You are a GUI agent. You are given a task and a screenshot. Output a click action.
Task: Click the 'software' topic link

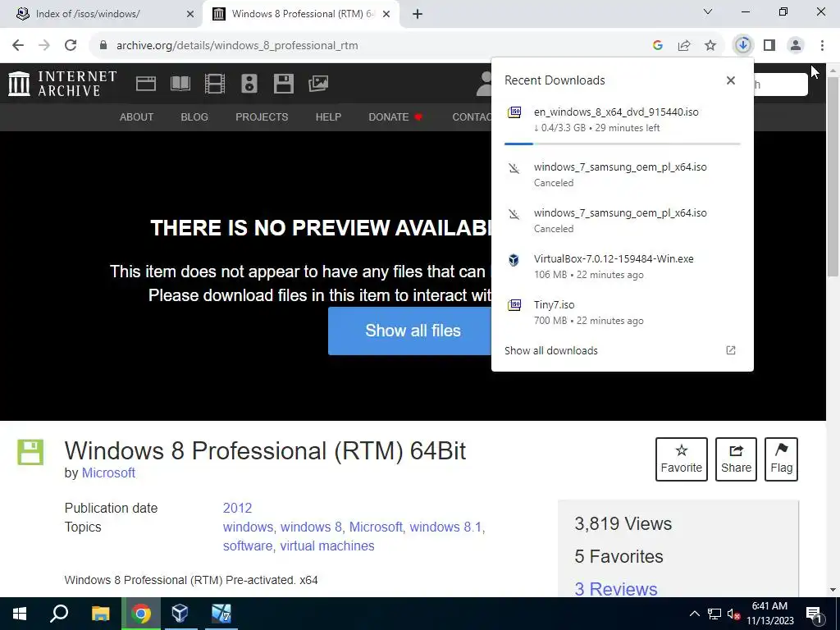click(248, 546)
